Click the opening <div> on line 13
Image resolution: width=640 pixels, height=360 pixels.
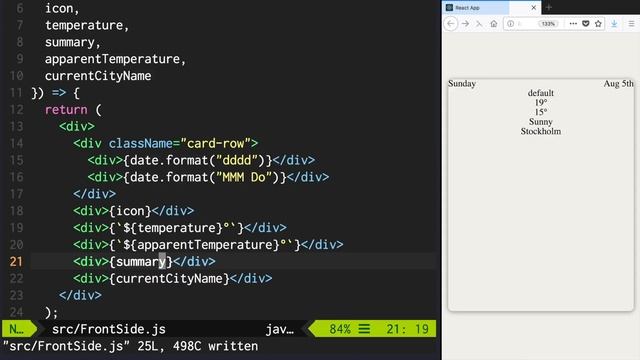tap(77, 127)
